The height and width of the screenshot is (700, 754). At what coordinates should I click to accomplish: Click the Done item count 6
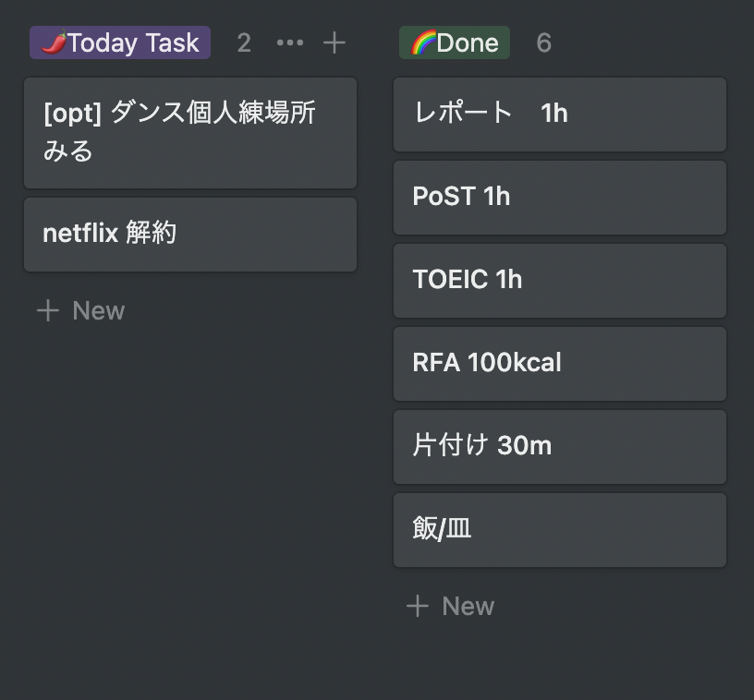click(543, 42)
